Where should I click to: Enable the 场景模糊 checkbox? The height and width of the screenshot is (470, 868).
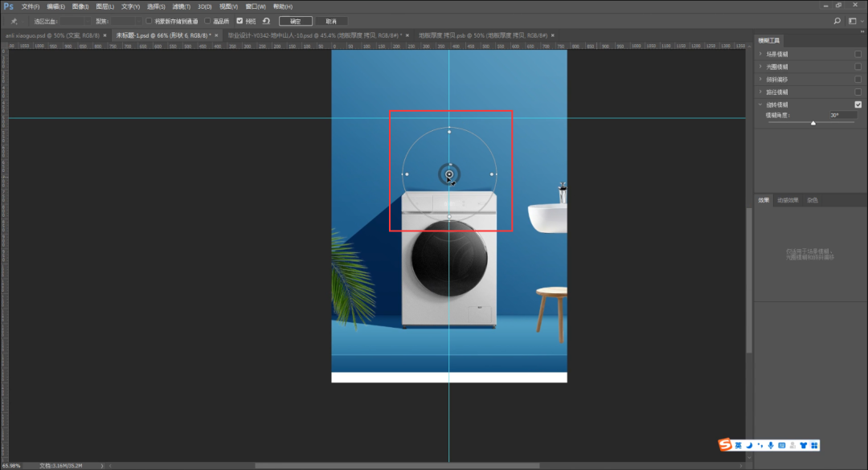click(x=858, y=54)
